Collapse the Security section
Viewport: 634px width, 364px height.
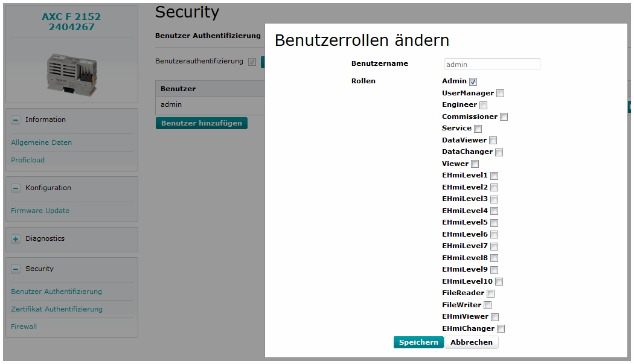(16, 269)
